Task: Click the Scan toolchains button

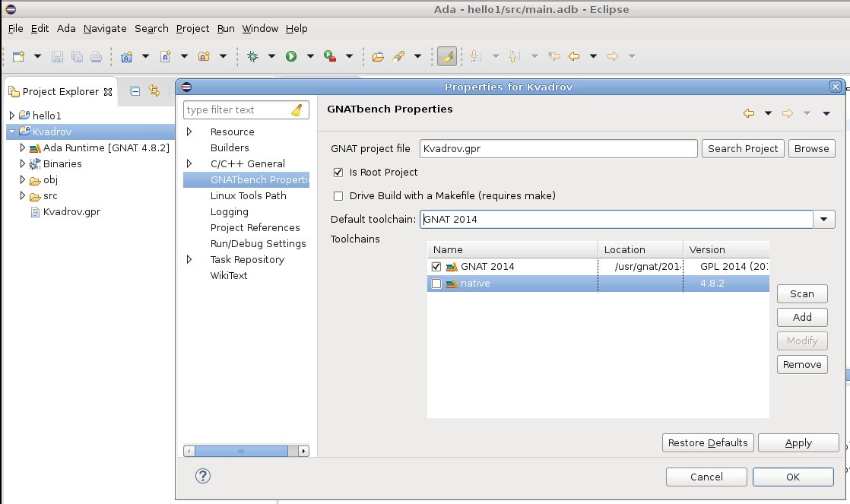Action: pyautogui.click(x=802, y=293)
